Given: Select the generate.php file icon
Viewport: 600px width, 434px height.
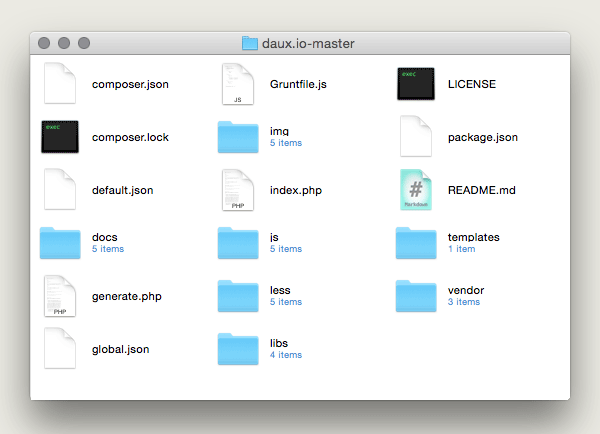Looking at the screenshot, I should pos(60,296).
